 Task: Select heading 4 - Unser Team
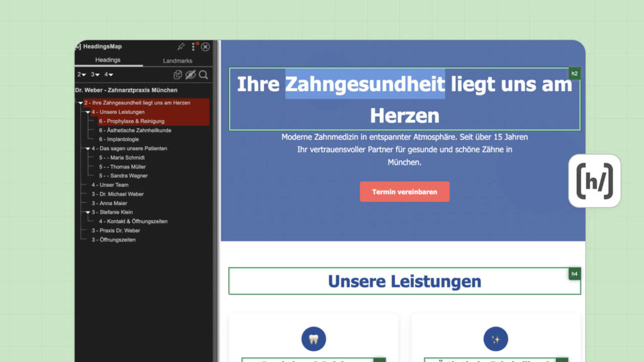(109, 185)
